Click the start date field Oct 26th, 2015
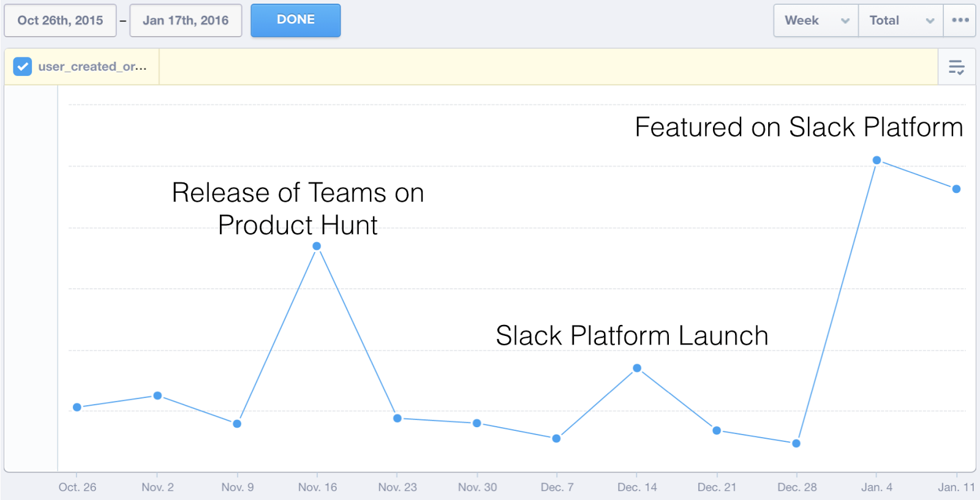This screenshot has width=980, height=500. (60, 20)
